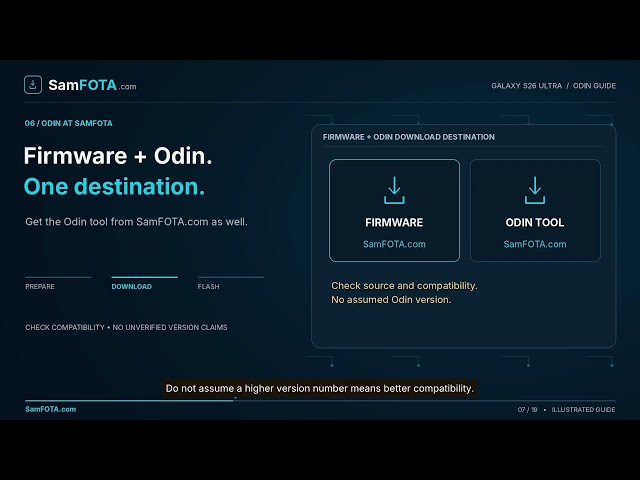
Task: Click 'ODIN GUIDE' header text
Action: click(x=594, y=86)
